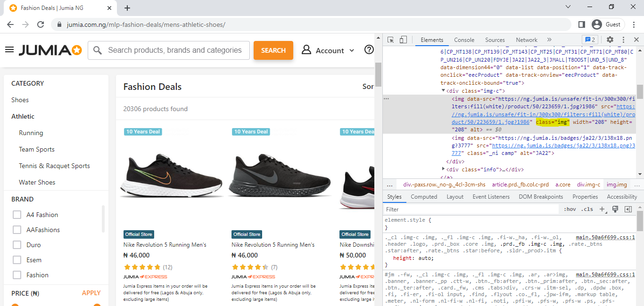Expand the div class info node

(443, 169)
